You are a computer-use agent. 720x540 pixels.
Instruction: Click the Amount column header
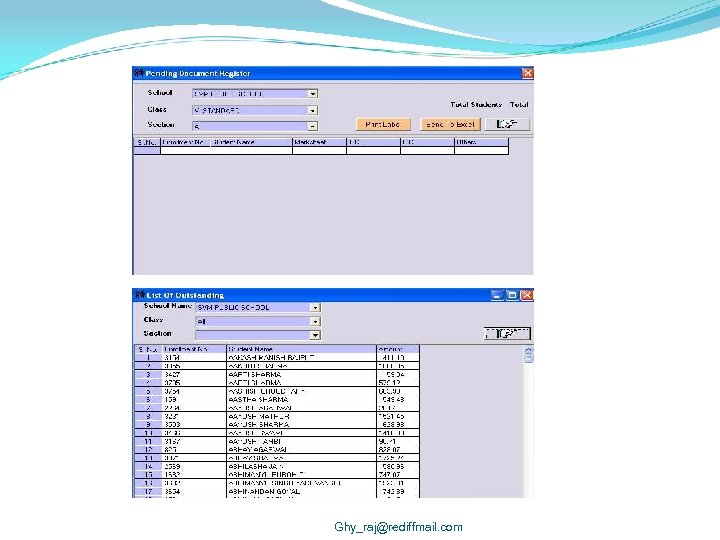pos(398,349)
